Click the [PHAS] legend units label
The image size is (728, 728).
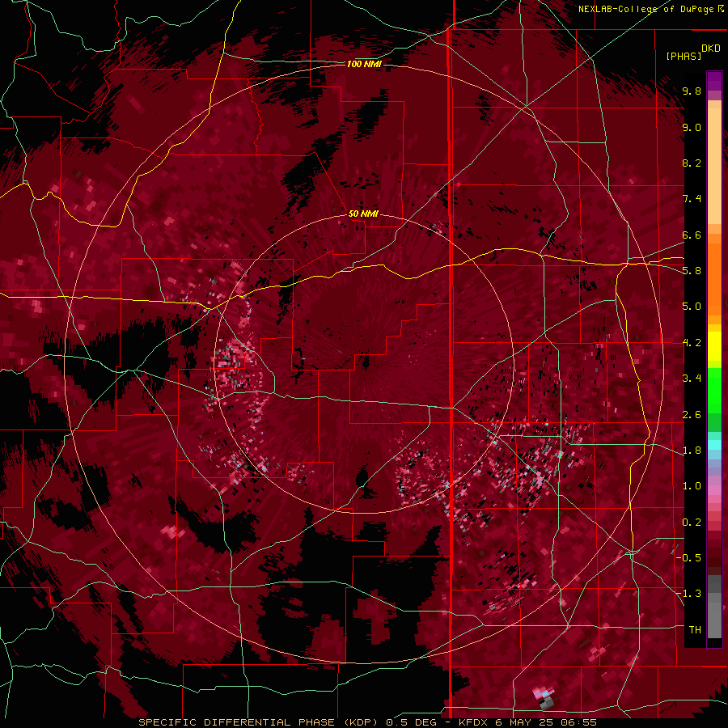pos(684,57)
